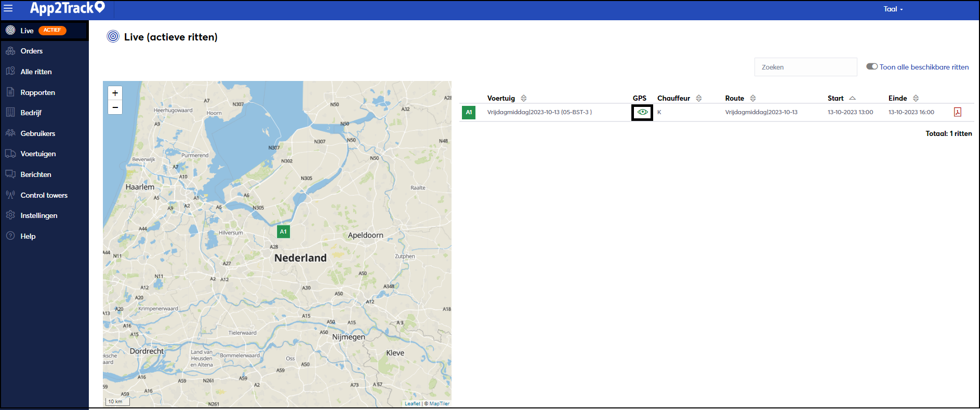Zoom in on the map
This screenshot has height=410, width=980.
(115, 93)
